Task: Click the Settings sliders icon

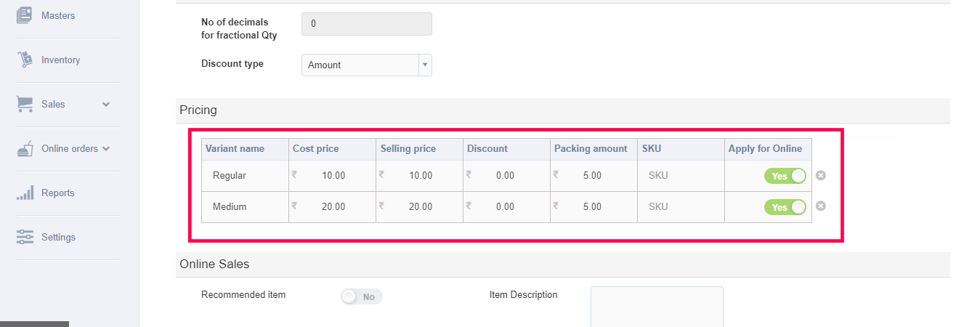Action: point(25,238)
